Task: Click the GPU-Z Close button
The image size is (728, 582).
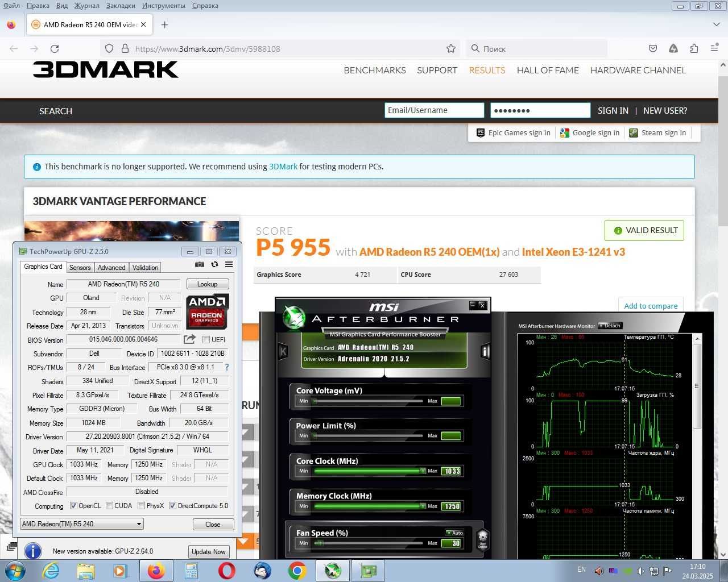Action: coord(213,524)
